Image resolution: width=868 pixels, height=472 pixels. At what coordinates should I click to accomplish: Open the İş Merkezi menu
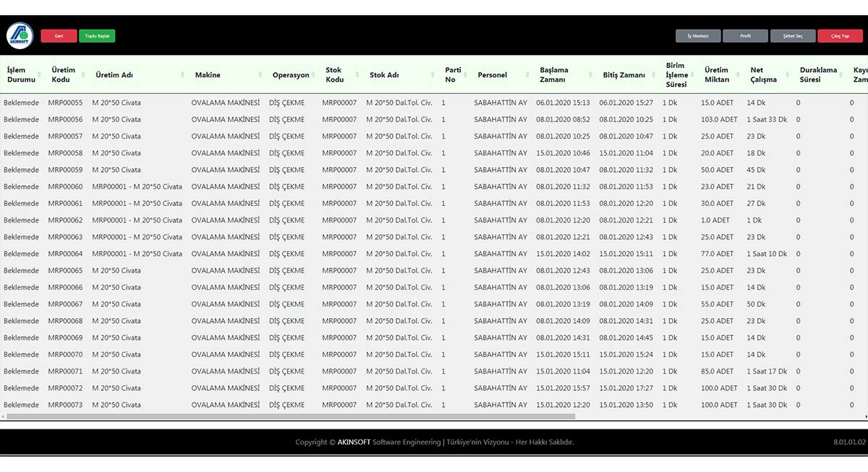coord(697,35)
